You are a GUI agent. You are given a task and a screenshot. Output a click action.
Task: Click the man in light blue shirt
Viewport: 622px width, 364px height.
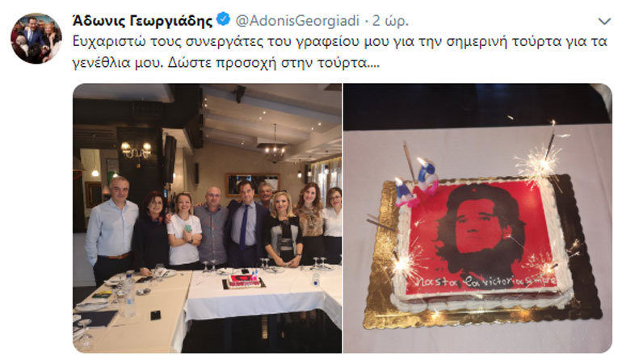click(111, 228)
